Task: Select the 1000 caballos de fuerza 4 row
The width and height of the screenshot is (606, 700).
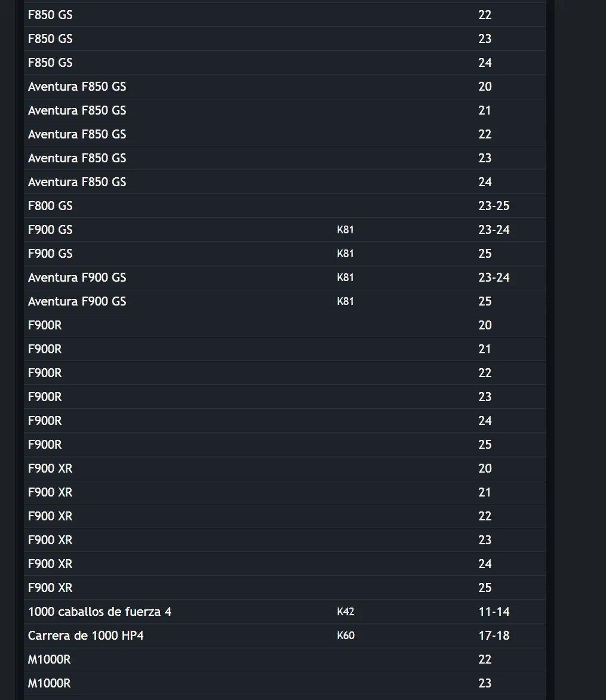Action: point(284,612)
